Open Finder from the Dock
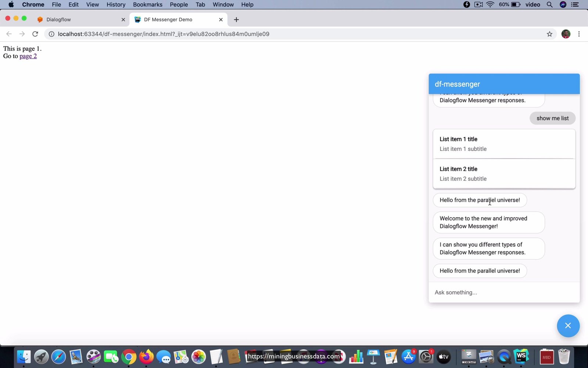588x368 pixels. pos(24,357)
